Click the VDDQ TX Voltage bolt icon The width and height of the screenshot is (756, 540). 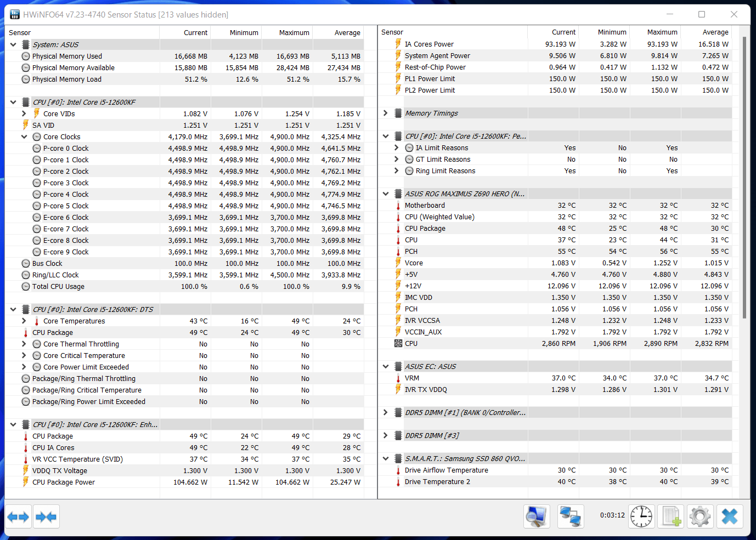(25, 470)
